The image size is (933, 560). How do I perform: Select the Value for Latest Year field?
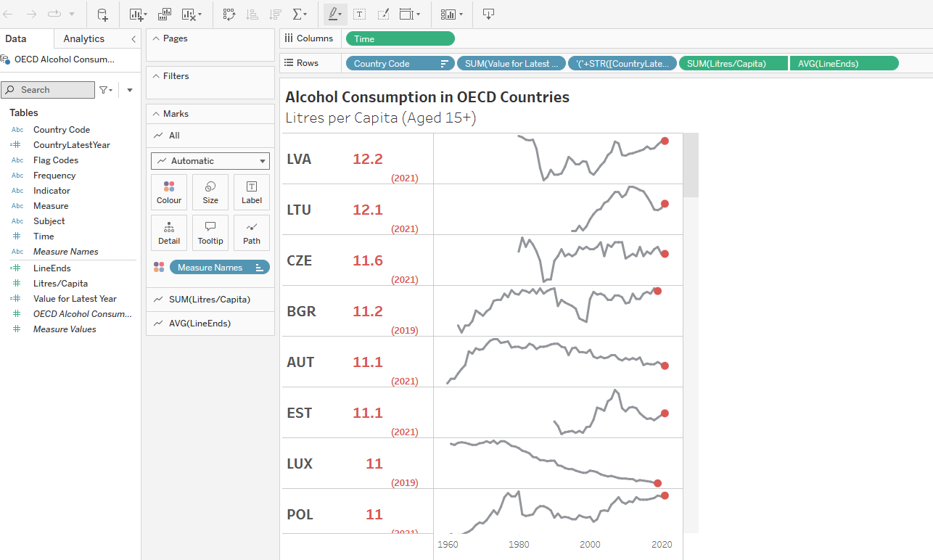75,299
